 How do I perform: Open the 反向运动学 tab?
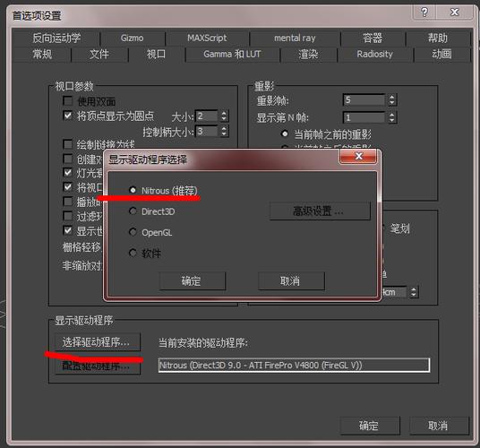point(56,38)
